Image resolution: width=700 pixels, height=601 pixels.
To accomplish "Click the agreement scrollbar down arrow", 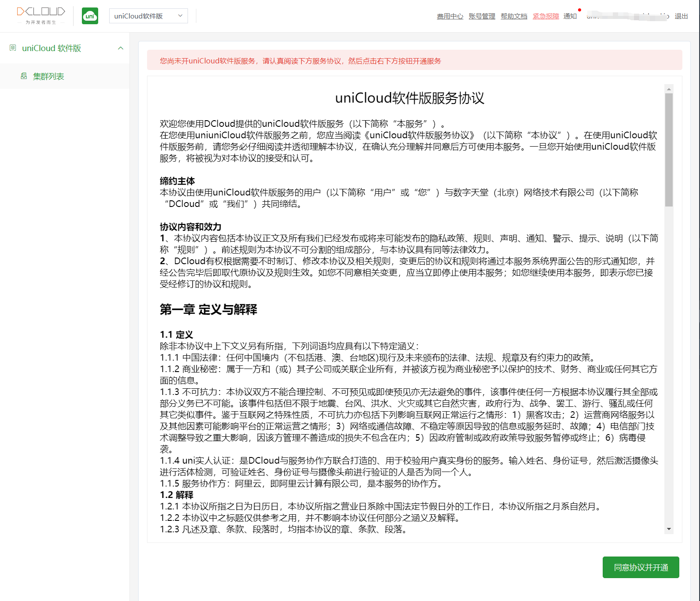I will click(x=669, y=529).
